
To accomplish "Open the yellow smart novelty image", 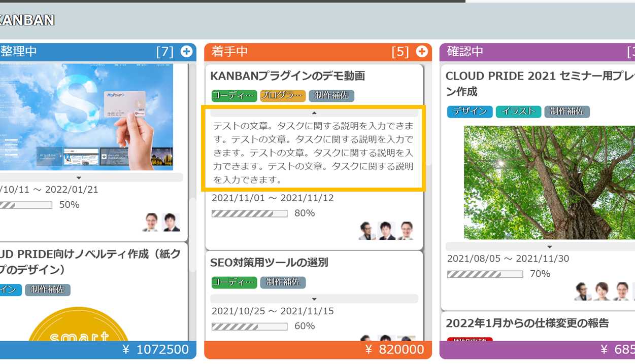I will point(78,324).
